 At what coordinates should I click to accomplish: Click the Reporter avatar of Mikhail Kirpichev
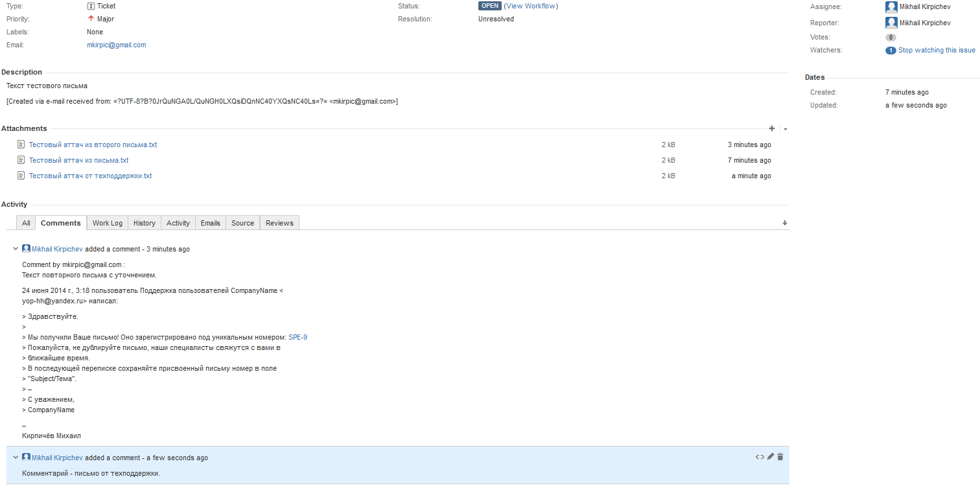click(891, 23)
